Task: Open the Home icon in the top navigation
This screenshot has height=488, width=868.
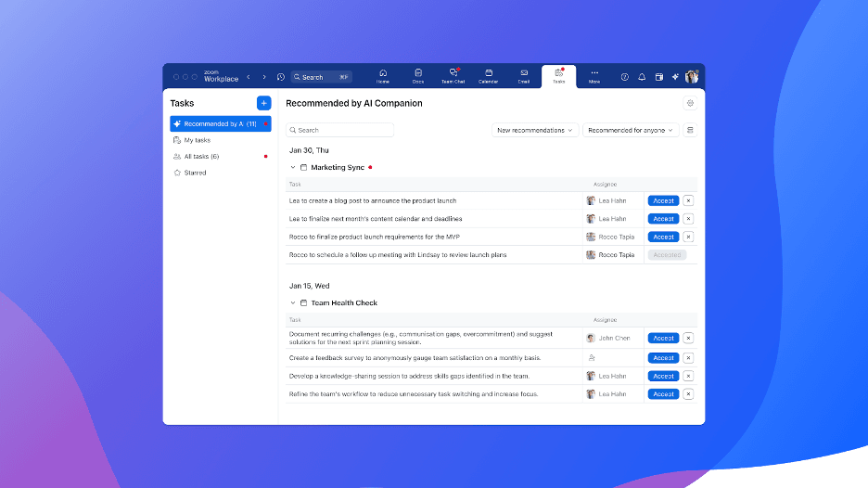Action: [x=383, y=75]
